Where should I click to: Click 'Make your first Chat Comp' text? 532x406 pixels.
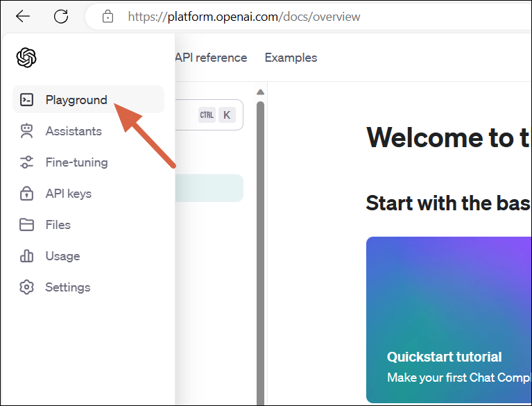pyautogui.click(x=458, y=378)
